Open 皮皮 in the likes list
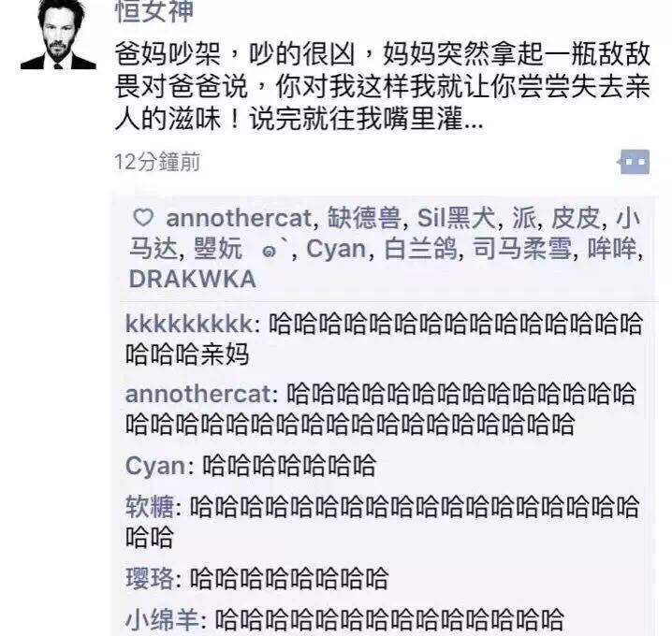672x636 pixels. pos(576,218)
